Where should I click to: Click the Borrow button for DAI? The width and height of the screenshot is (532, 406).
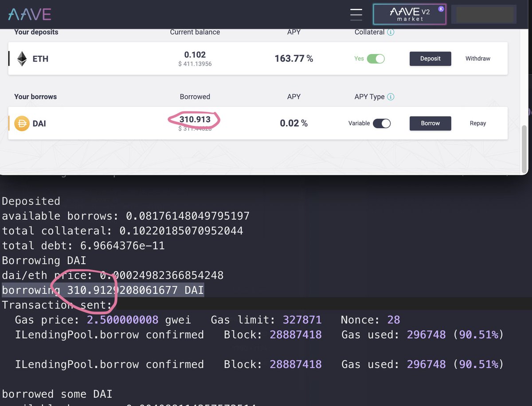coord(430,123)
